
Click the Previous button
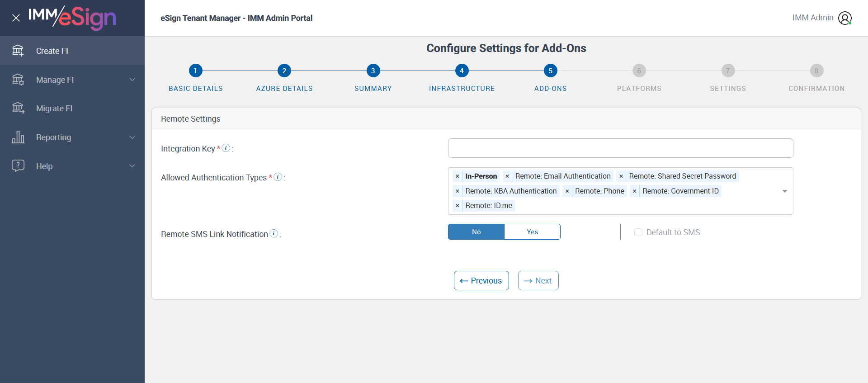481,281
